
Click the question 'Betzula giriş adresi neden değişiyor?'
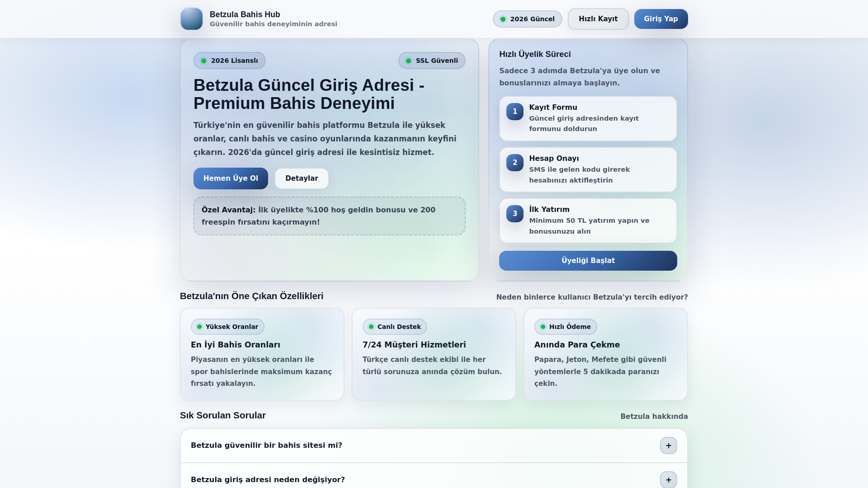(x=268, y=480)
